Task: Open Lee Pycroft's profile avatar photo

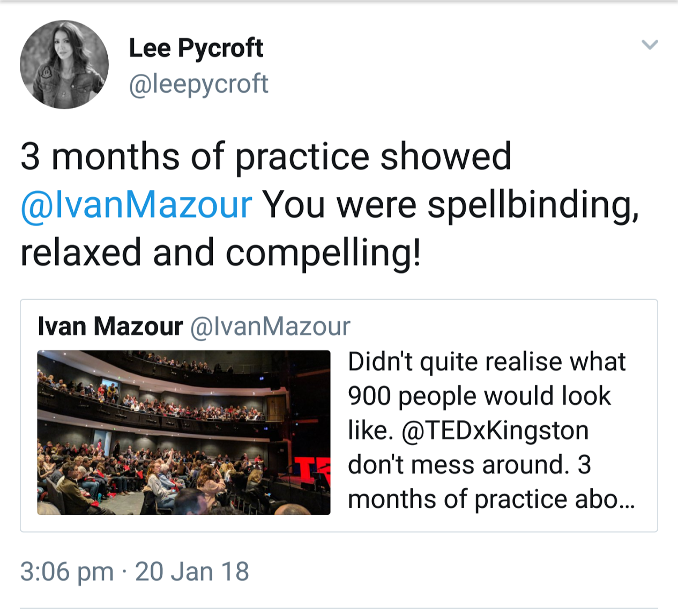Action: [64, 64]
